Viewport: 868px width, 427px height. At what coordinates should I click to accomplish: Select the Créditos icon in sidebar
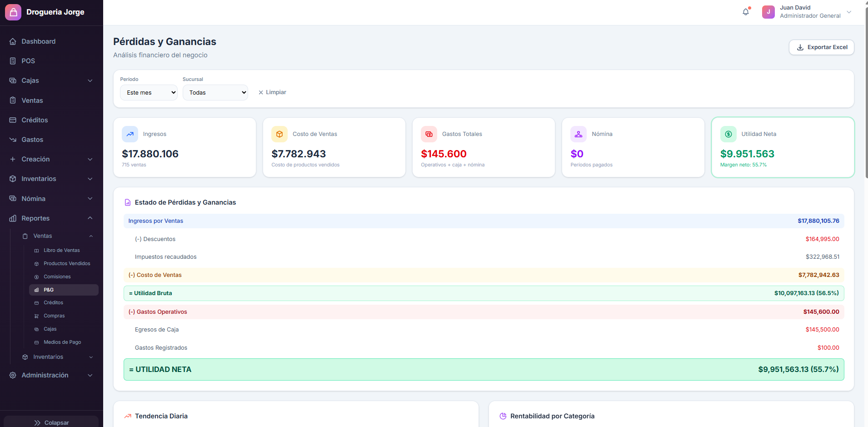pos(13,120)
